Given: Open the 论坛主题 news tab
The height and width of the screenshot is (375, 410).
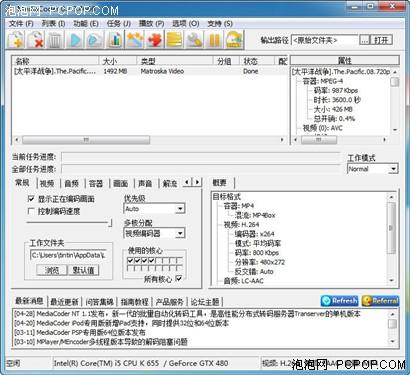Looking at the screenshot, I should [x=205, y=302].
